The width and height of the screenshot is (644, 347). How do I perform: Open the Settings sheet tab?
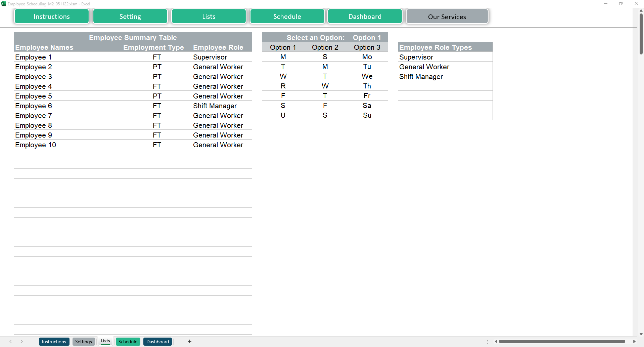click(83, 342)
